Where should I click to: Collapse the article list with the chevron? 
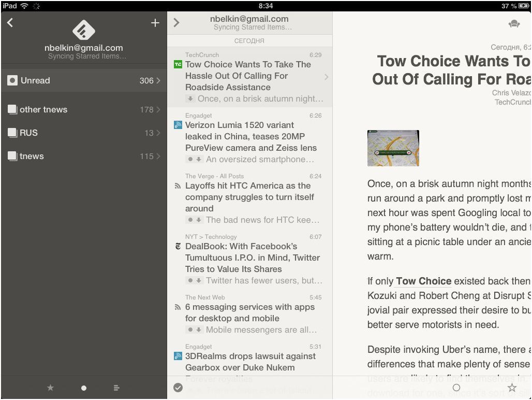(176, 23)
